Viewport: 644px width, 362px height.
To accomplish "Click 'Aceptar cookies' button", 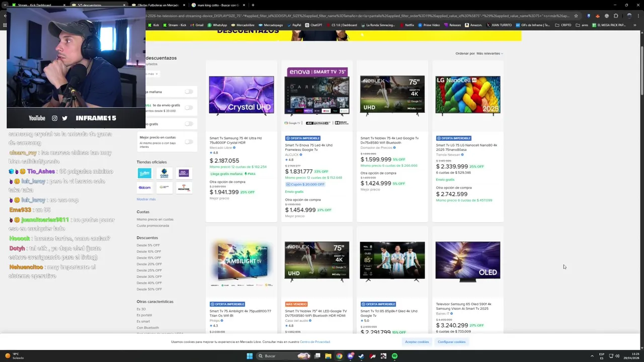I will click(417, 342).
